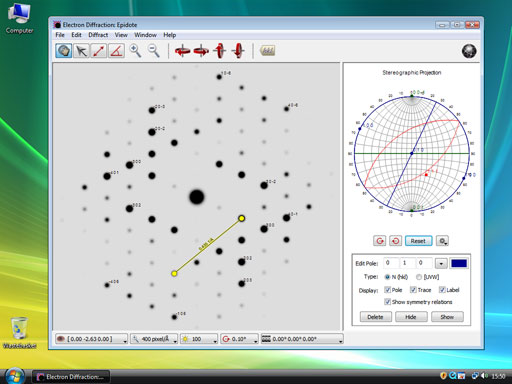The width and height of the screenshot is (512, 384).
Task: Click the red pole on stereographic projection
Action: 426,175
